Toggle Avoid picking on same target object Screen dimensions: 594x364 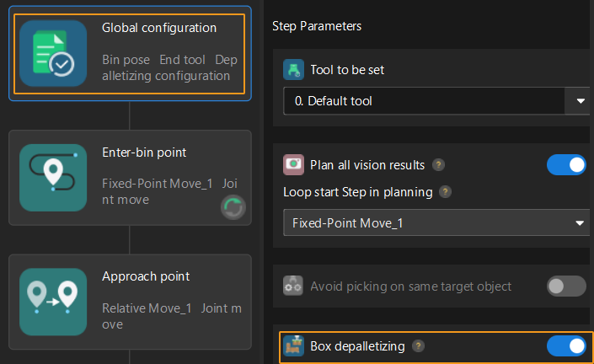click(566, 286)
